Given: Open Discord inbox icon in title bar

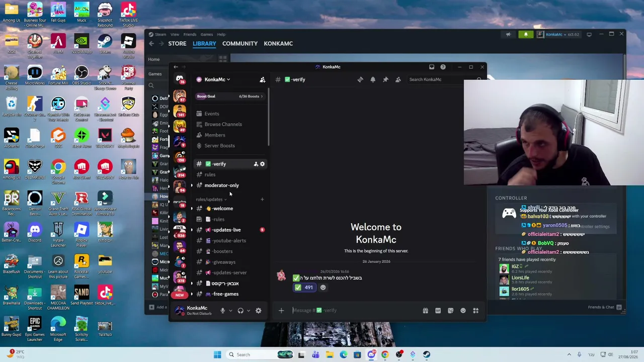Looking at the screenshot, I should tap(432, 67).
